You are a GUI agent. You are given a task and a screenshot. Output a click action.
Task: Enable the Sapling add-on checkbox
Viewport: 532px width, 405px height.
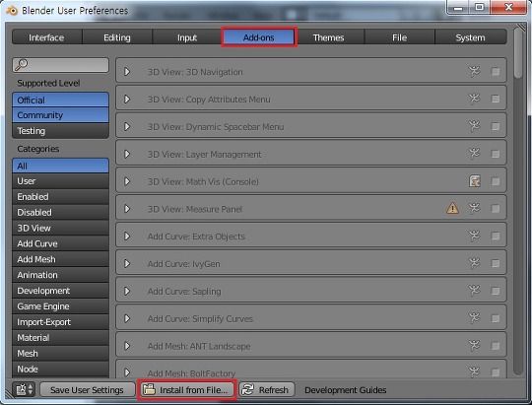(496, 292)
